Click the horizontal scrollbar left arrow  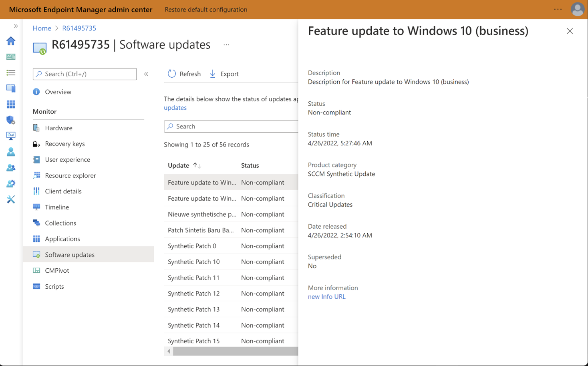pyautogui.click(x=169, y=351)
